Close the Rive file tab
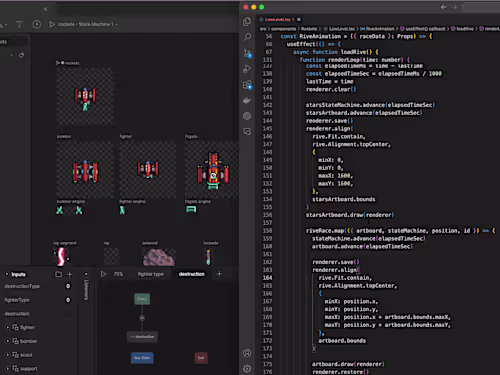Viewport: 500px width, 375px height. 45,9
